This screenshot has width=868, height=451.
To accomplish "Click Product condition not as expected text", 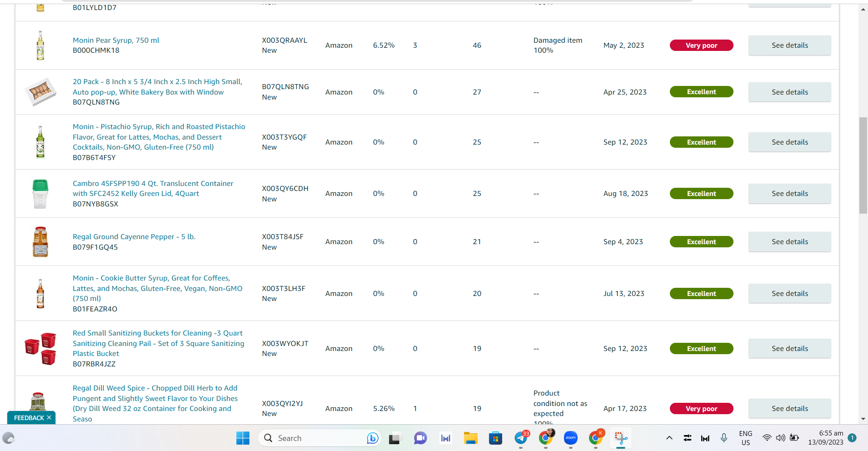I will tap(560, 403).
